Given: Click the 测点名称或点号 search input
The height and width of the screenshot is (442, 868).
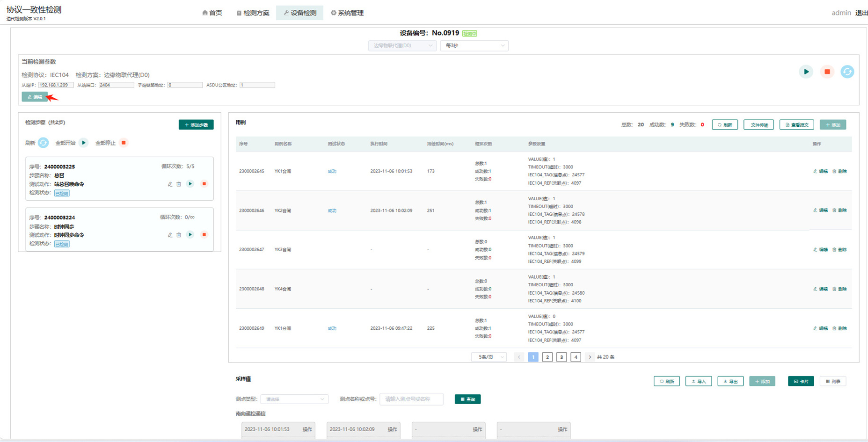Looking at the screenshot, I should point(411,399).
